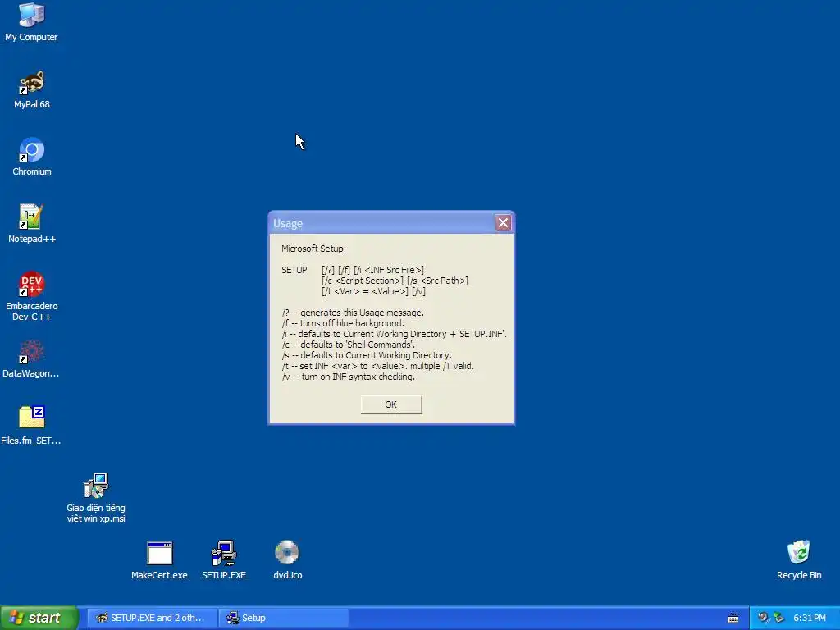This screenshot has width=840, height=630.
Task: Click OK in the Usage dialog
Action: pyautogui.click(x=391, y=404)
